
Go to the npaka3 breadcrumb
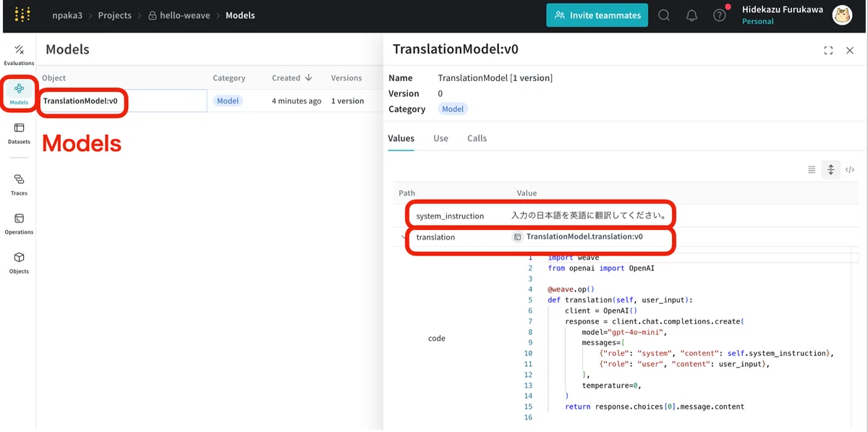click(x=67, y=15)
